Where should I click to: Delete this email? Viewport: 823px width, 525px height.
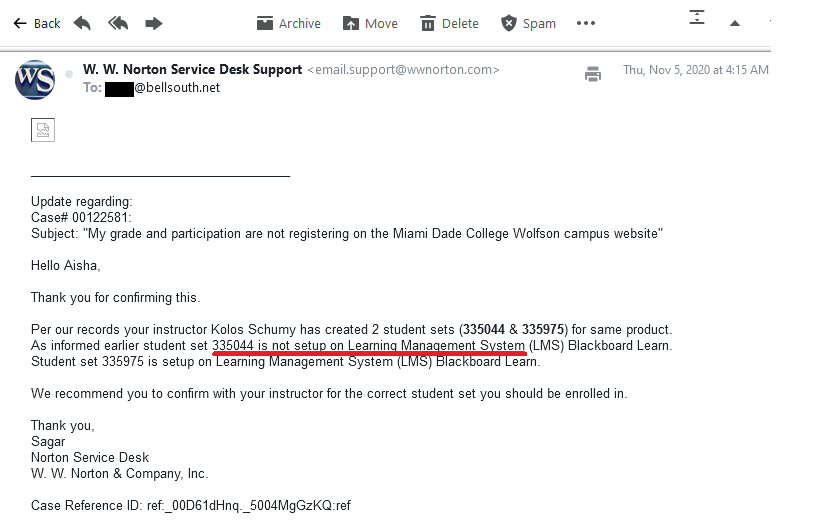(450, 23)
